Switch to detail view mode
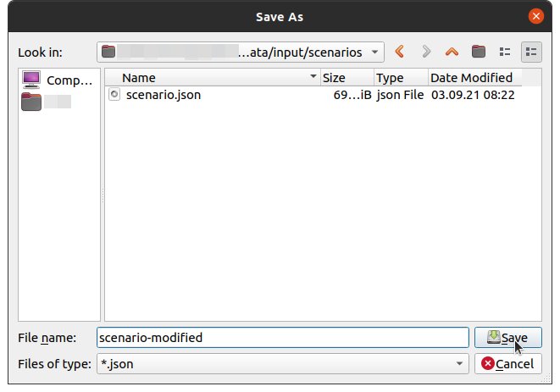This screenshot has height=392, width=560. point(531,52)
